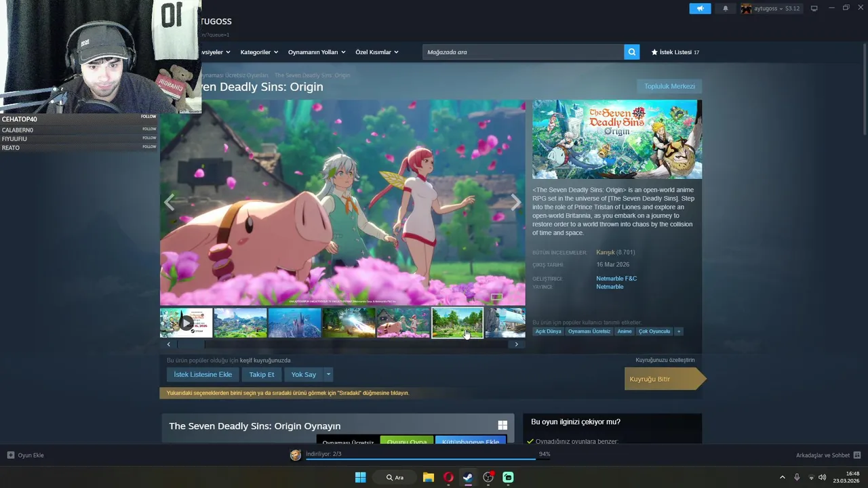Select the green landscape screenshot thumbnail
This screenshot has height=488, width=868.
[x=240, y=323]
